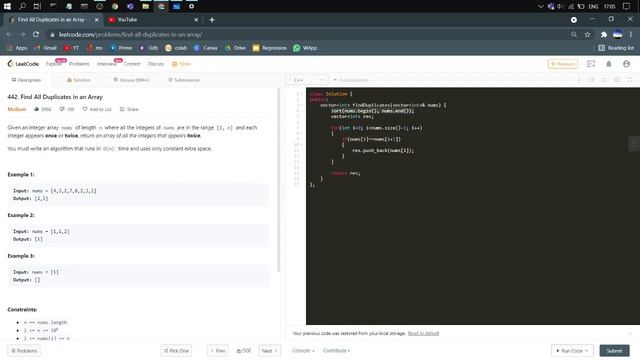Click the Share button
The height and width of the screenshot is (360, 640).
129,109
